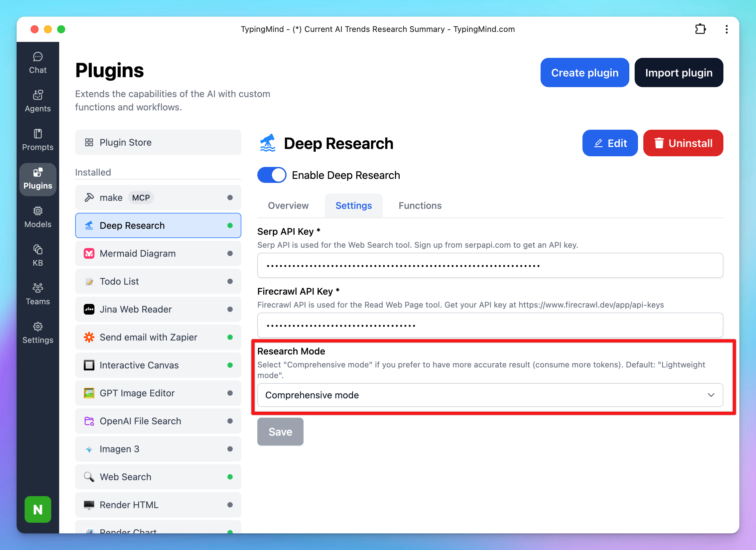The height and width of the screenshot is (550, 756).
Task: Open Prompts library icon
Action: tap(38, 134)
